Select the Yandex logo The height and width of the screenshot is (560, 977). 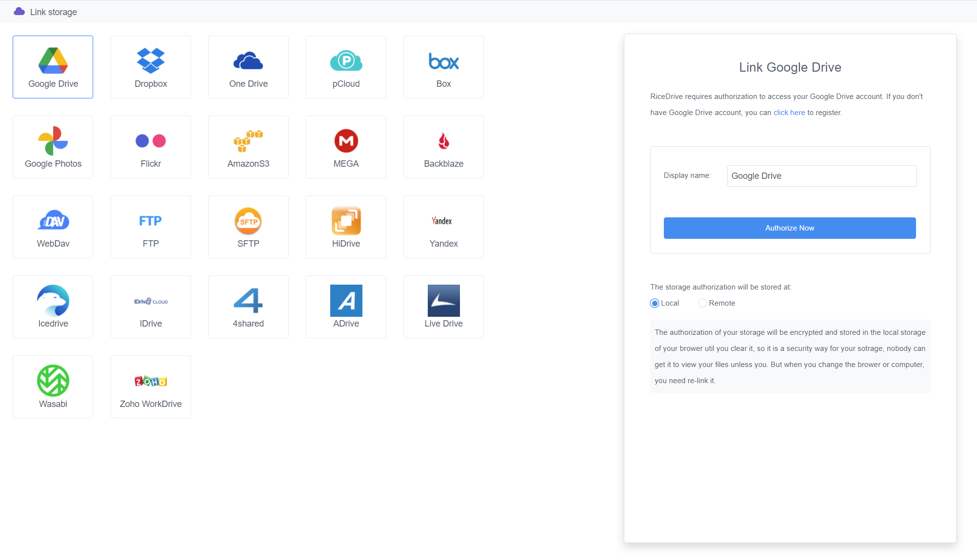click(x=441, y=221)
